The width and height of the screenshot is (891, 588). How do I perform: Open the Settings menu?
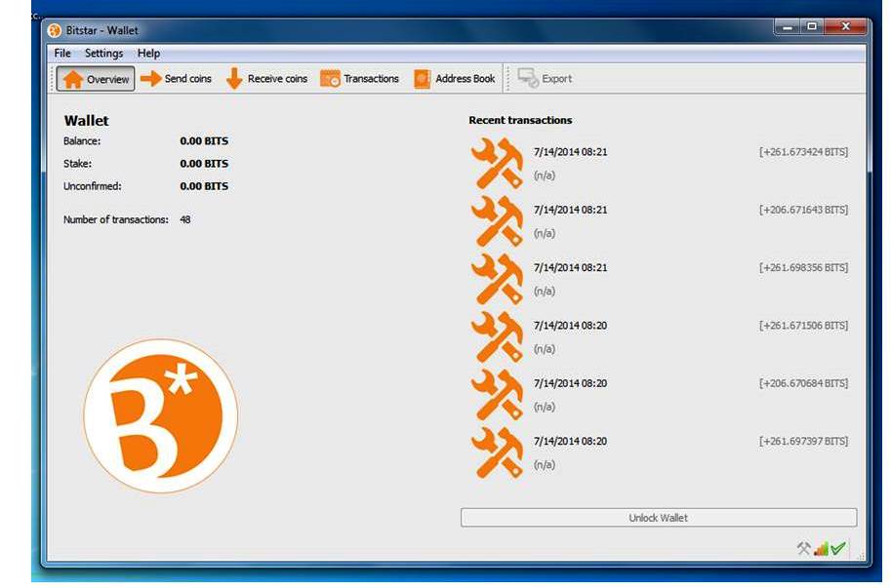[x=104, y=54]
